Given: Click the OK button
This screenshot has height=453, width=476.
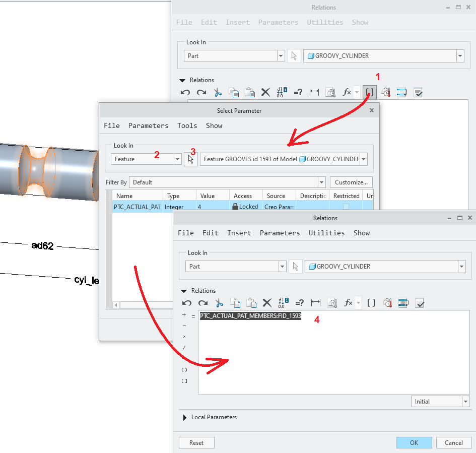Looking at the screenshot, I should [x=414, y=443].
